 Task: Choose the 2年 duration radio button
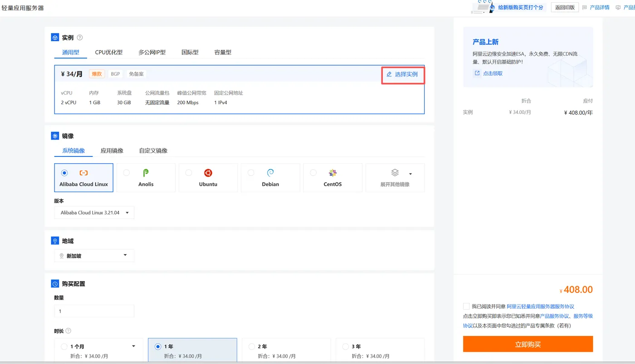[x=252, y=347]
